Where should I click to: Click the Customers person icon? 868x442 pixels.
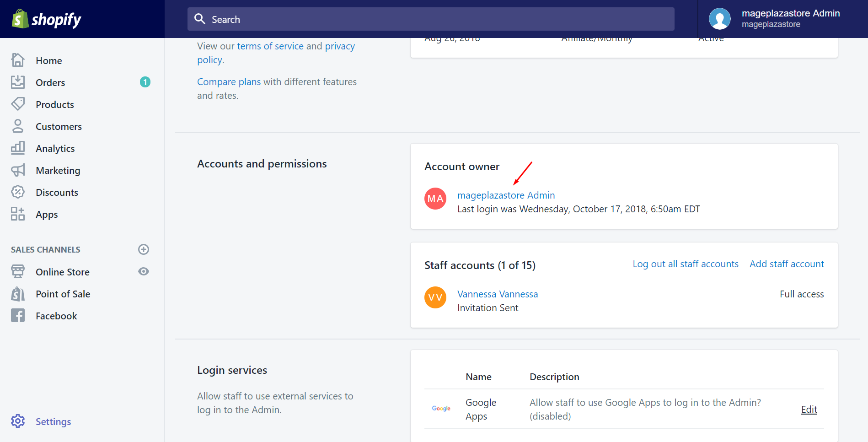pos(18,126)
